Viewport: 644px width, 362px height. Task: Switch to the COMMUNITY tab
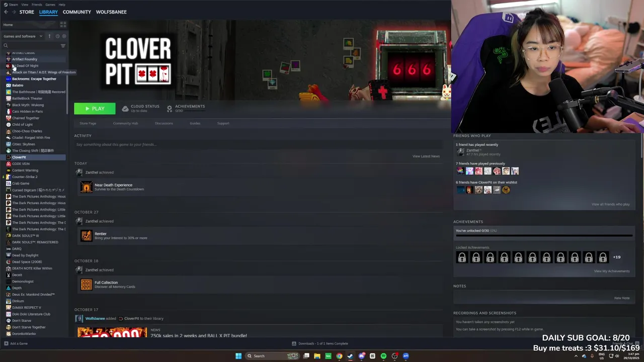pyautogui.click(x=77, y=12)
